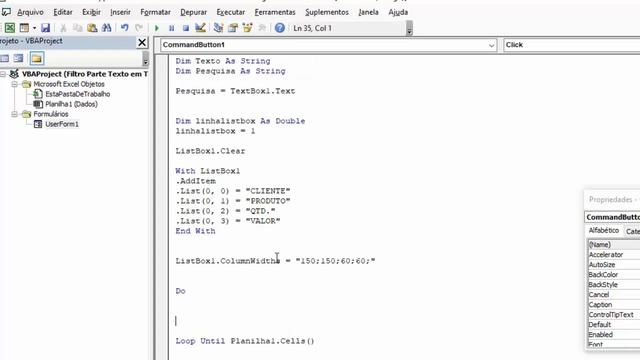The width and height of the screenshot is (640, 360).
Task: Select the Cancel property row
Action: click(614, 295)
